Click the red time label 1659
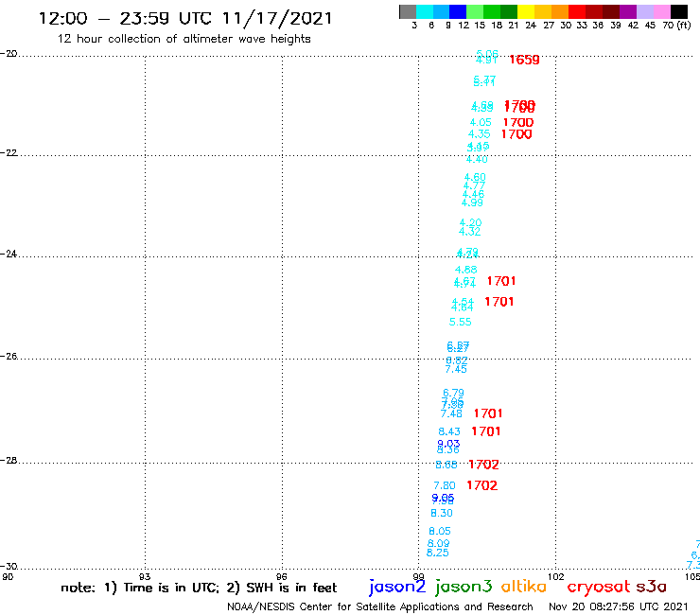Image resolution: width=700 pixels, height=615 pixels. (x=525, y=60)
